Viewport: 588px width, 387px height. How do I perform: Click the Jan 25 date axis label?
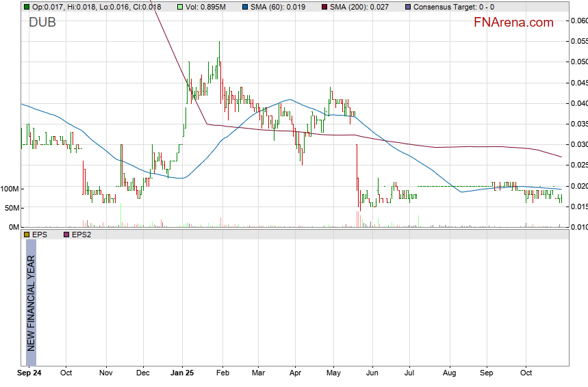(x=182, y=374)
